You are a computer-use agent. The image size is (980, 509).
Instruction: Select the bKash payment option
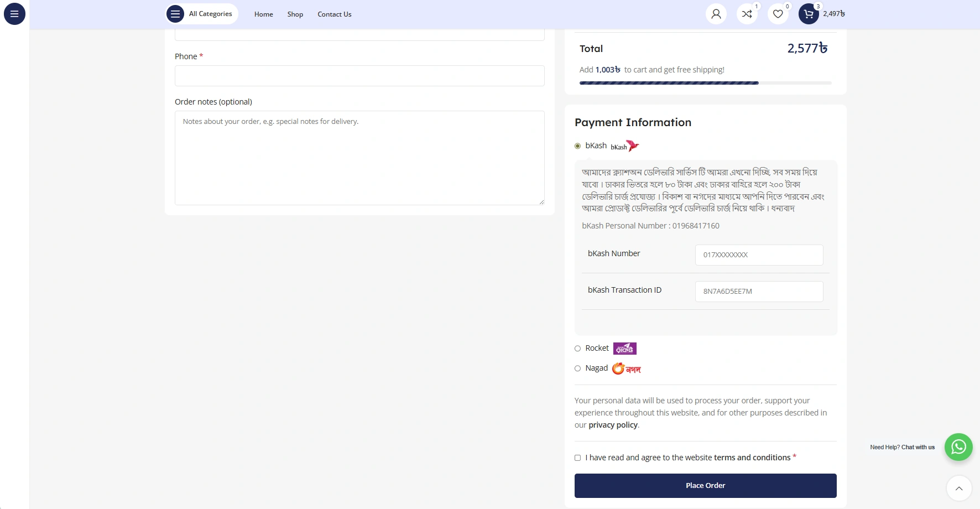pyautogui.click(x=577, y=146)
